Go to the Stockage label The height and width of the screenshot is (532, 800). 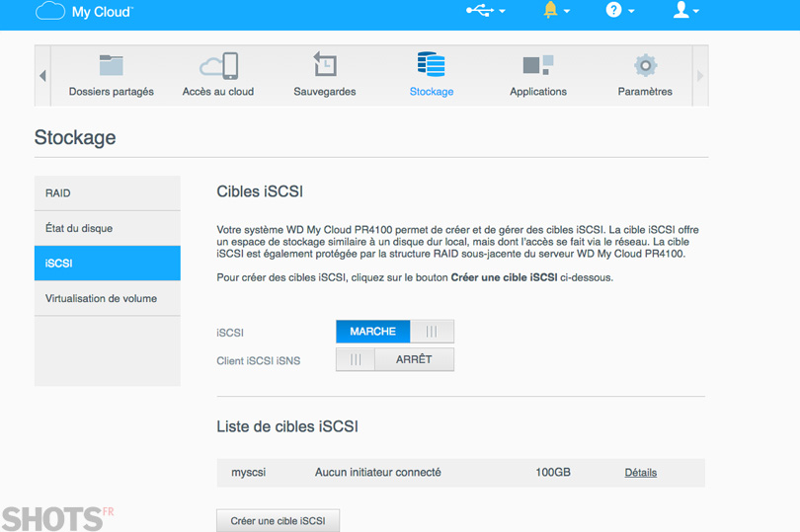click(x=432, y=92)
